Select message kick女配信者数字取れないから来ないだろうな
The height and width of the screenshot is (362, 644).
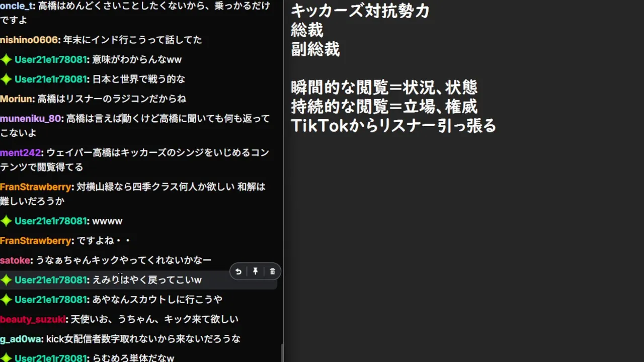pos(143,339)
